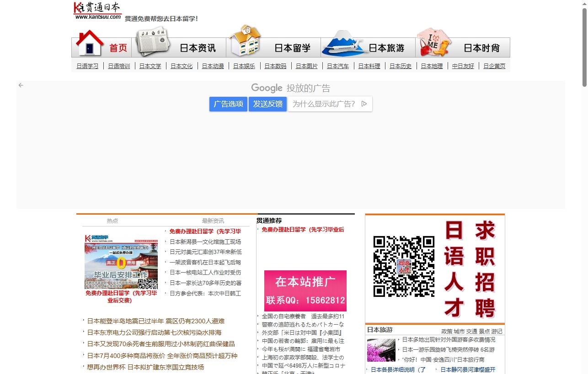
Task: Open the 日本旅游 flower thumbnail
Action: click(381, 350)
